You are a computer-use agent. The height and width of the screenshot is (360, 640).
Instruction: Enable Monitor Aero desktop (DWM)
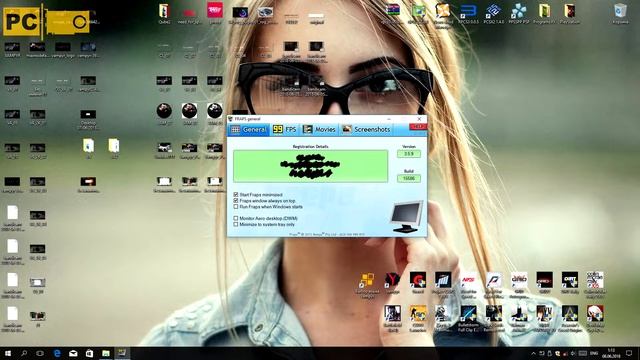(236, 218)
